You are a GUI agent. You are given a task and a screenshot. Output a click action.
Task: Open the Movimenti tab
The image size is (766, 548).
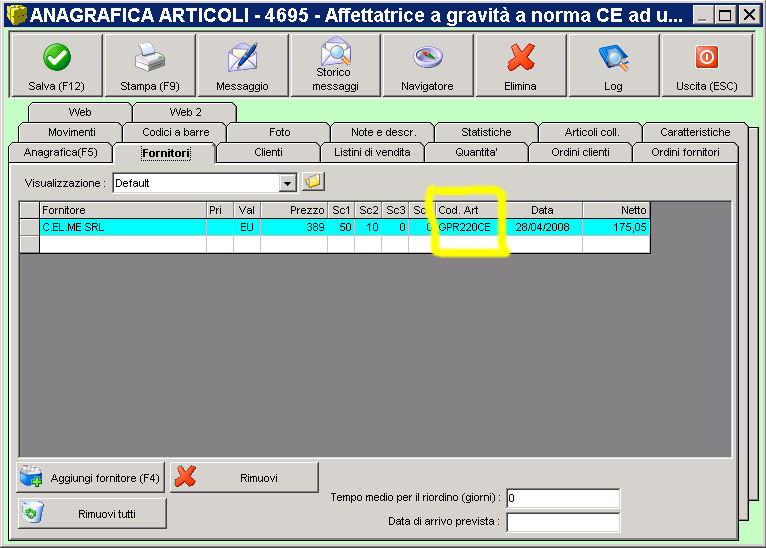(x=71, y=132)
